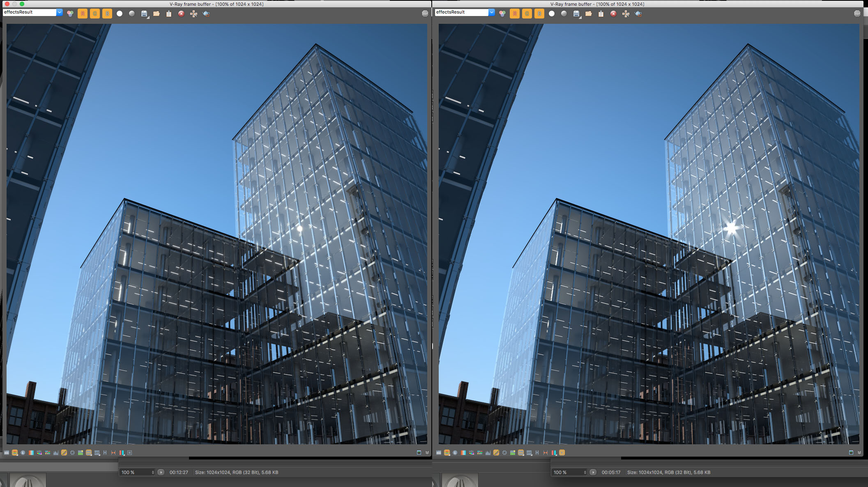
Task: Toggle blue channel in left frame buffer
Action: 107,14
